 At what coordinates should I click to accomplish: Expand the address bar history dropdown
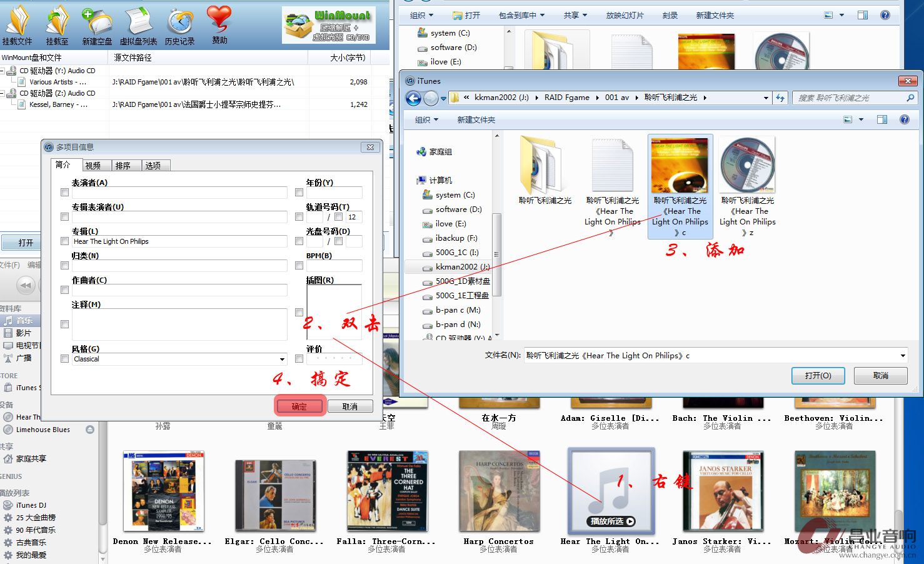[766, 98]
